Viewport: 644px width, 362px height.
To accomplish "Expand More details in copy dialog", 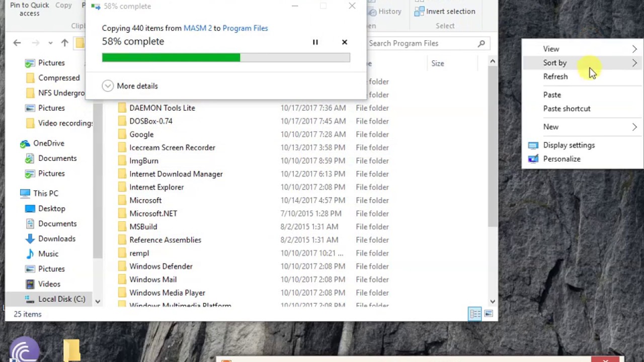I will 130,86.
